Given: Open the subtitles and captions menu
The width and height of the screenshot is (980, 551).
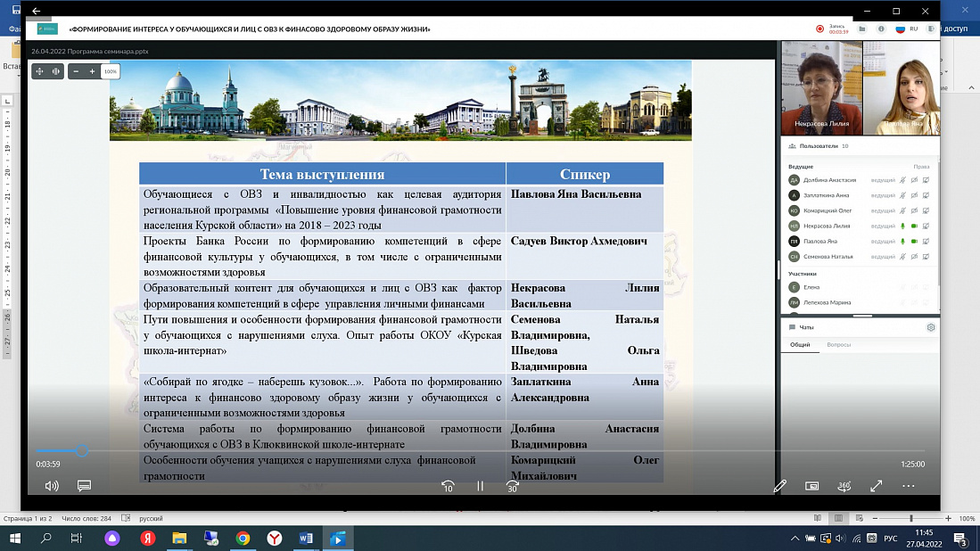Looking at the screenshot, I should (85, 485).
